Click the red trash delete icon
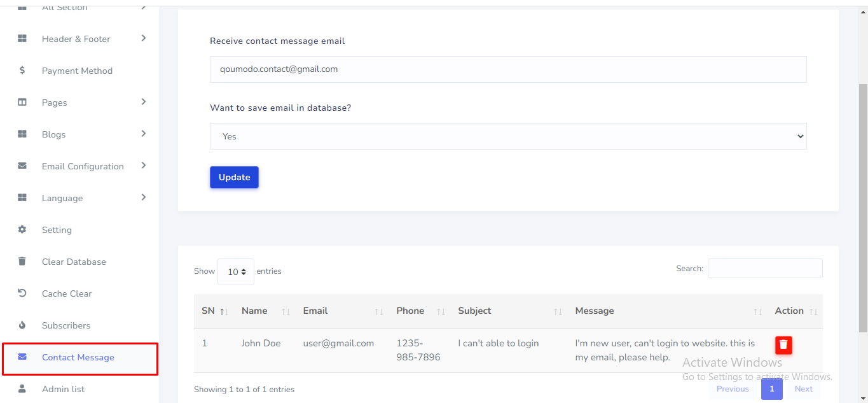 [x=783, y=344]
